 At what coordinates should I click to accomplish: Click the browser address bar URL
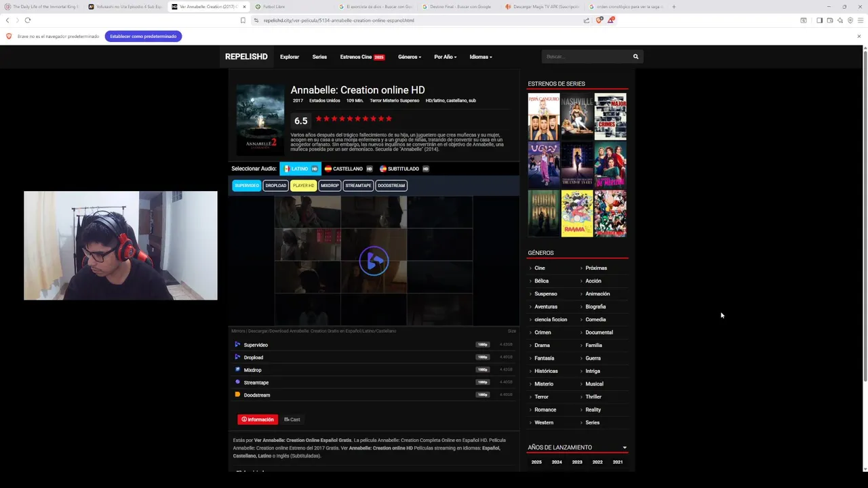point(338,20)
